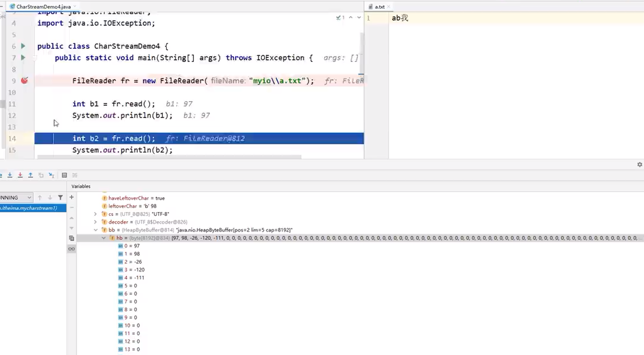Open the Evaluate Expression calculator icon

coord(64,175)
